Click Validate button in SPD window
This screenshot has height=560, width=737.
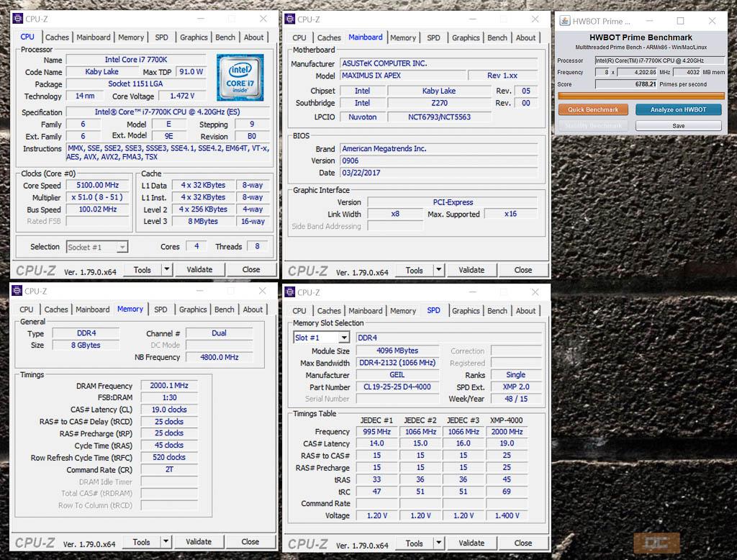[x=471, y=543]
